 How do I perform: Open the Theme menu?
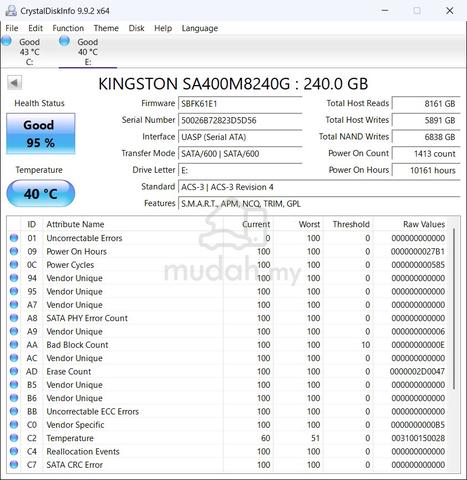106,28
